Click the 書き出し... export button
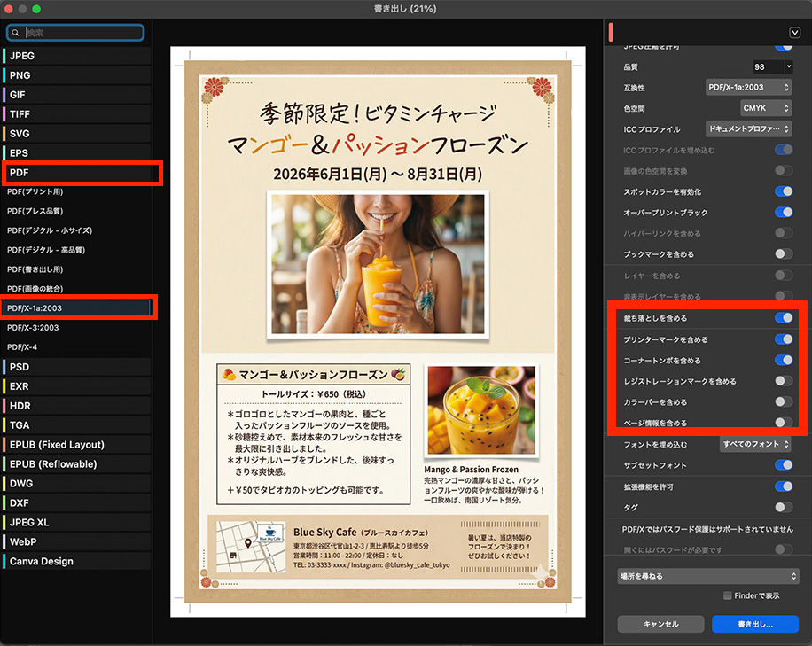Image resolution: width=812 pixels, height=646 pixels. 754,624
